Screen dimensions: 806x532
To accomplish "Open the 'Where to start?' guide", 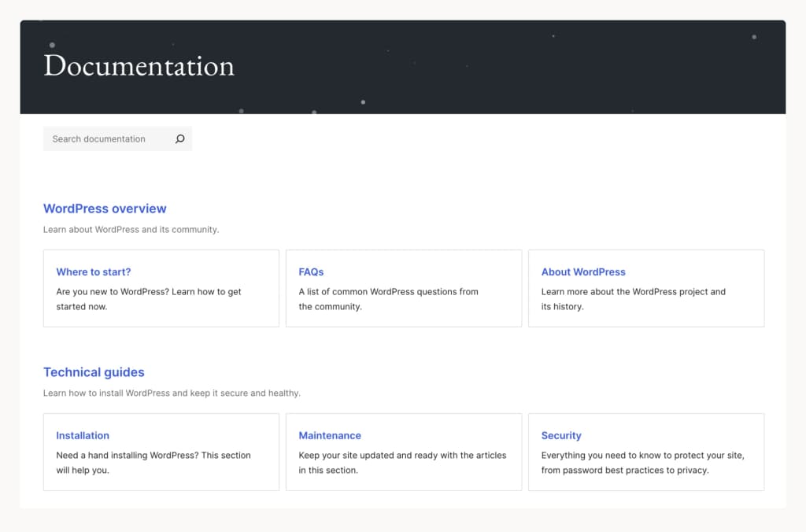I will [93, 272].
